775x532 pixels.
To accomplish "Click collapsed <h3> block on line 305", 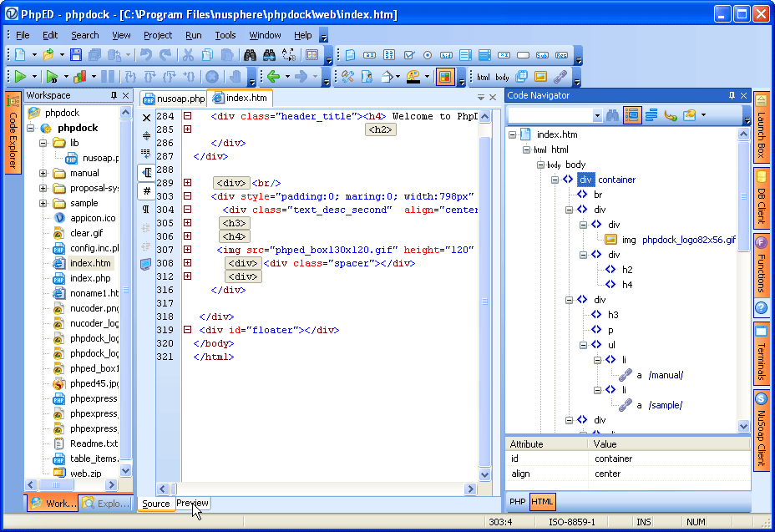I will pos(235,223).
